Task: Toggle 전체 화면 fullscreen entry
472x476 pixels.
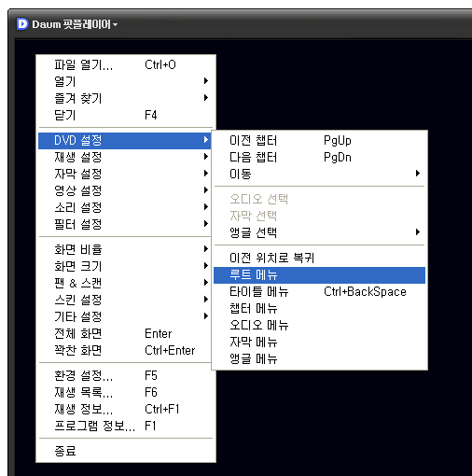Action: coord(125,333)
